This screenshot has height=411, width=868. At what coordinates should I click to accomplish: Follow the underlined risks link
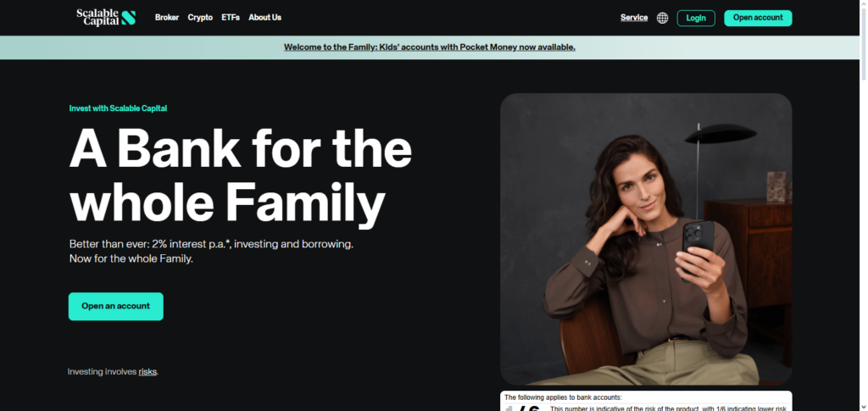(x=147, y=372)
